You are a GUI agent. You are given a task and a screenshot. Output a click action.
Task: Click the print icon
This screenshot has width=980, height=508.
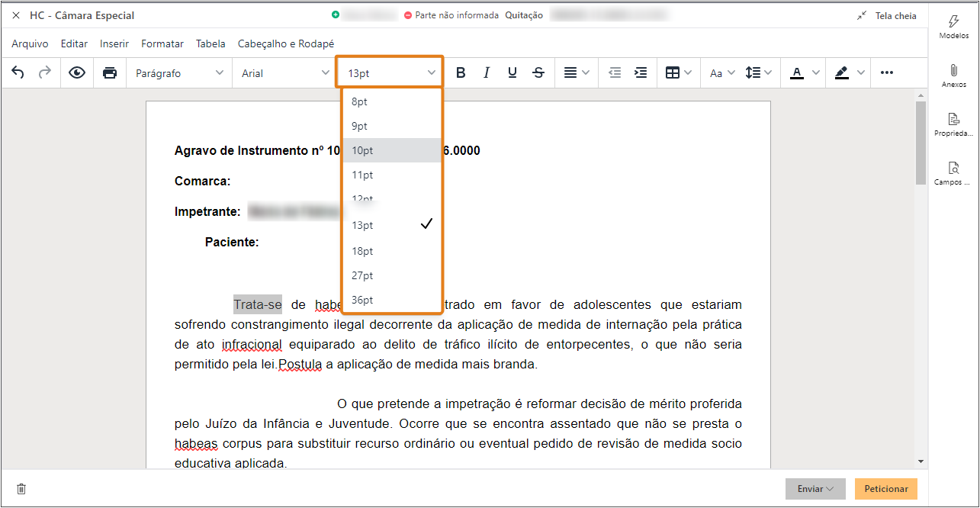coord(109,72)
